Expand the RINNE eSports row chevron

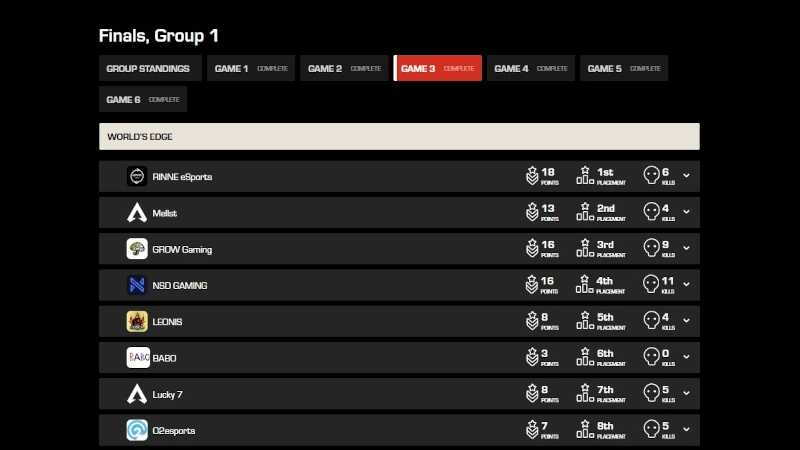coord(686,176)
